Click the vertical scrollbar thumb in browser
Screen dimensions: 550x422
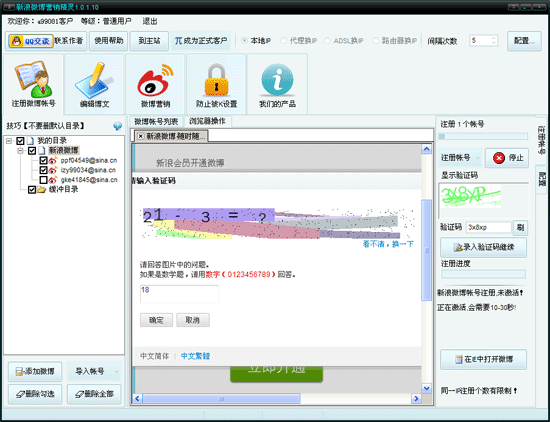click(427, 250)
